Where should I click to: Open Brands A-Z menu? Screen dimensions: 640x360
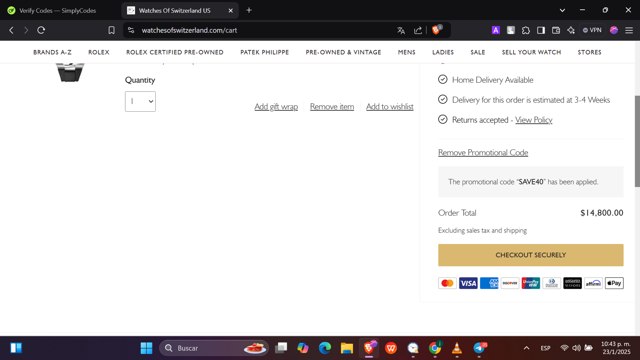(52, 52)
